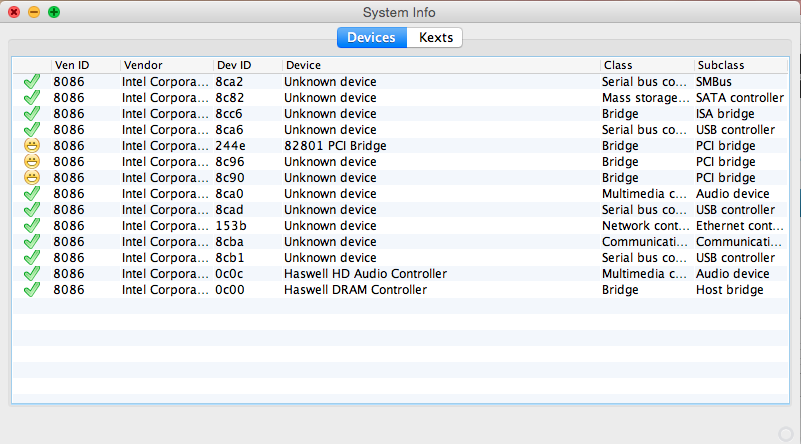
Task: Click Dev ID cell '244e'
Action: tap(230, 146)
